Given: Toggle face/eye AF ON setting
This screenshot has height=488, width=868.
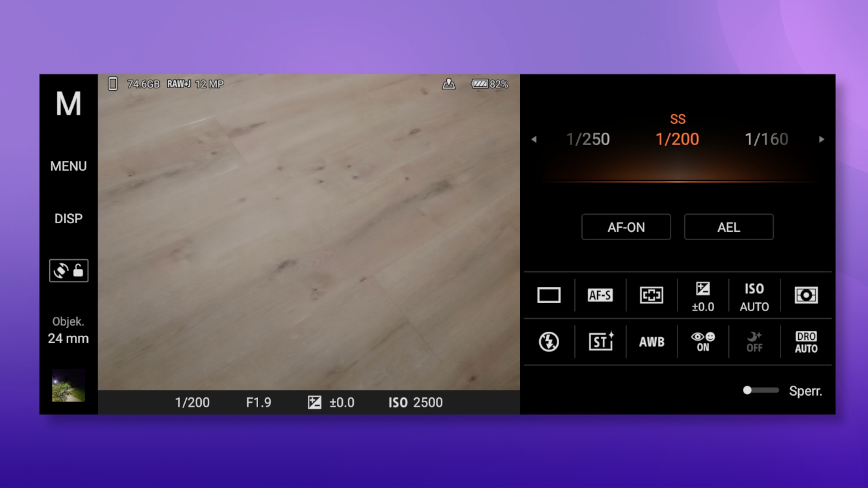Looking at the screenshot, I should tap(703, 342).
